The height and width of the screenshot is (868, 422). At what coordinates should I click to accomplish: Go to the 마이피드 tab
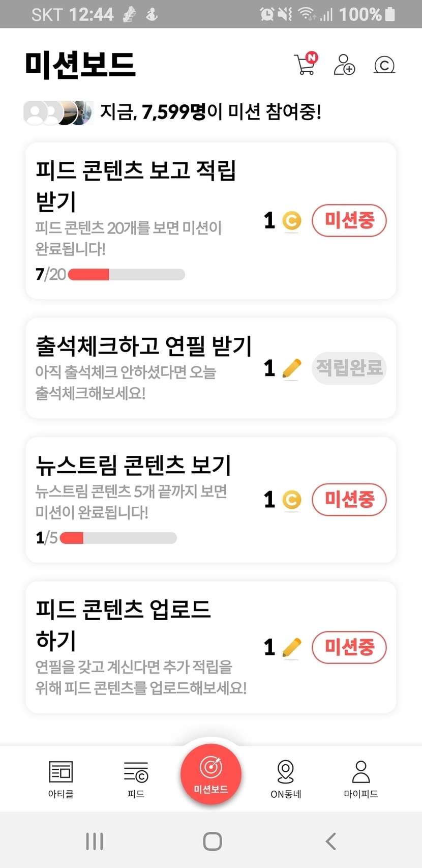click(x=361, y=778)
